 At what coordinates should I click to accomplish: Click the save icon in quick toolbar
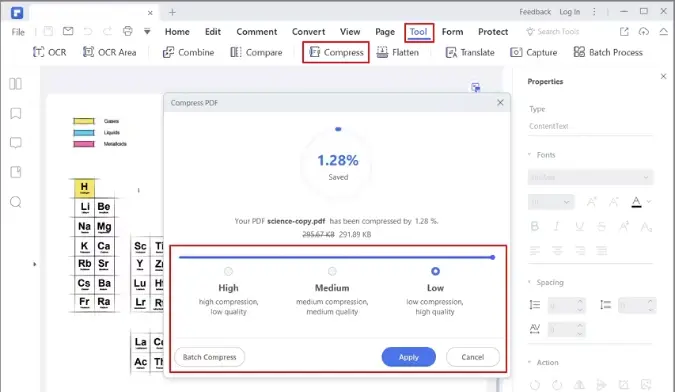tap(48, 31)
